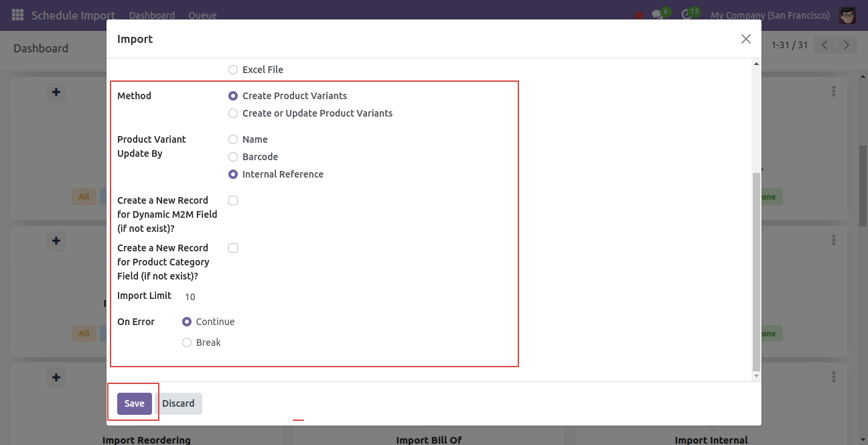Open the messages chat icon

pyautogui.click(x=658, y=15)
